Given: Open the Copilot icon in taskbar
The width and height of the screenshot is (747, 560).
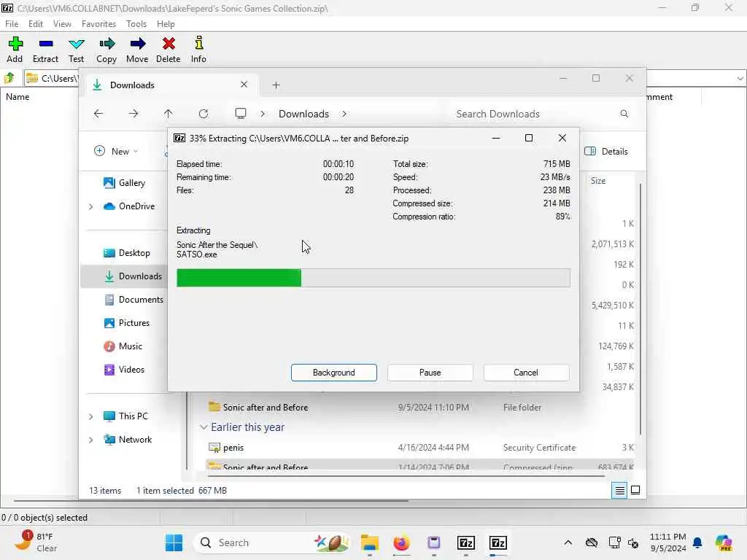Looking at the screenshot, I should pos(724,542).
